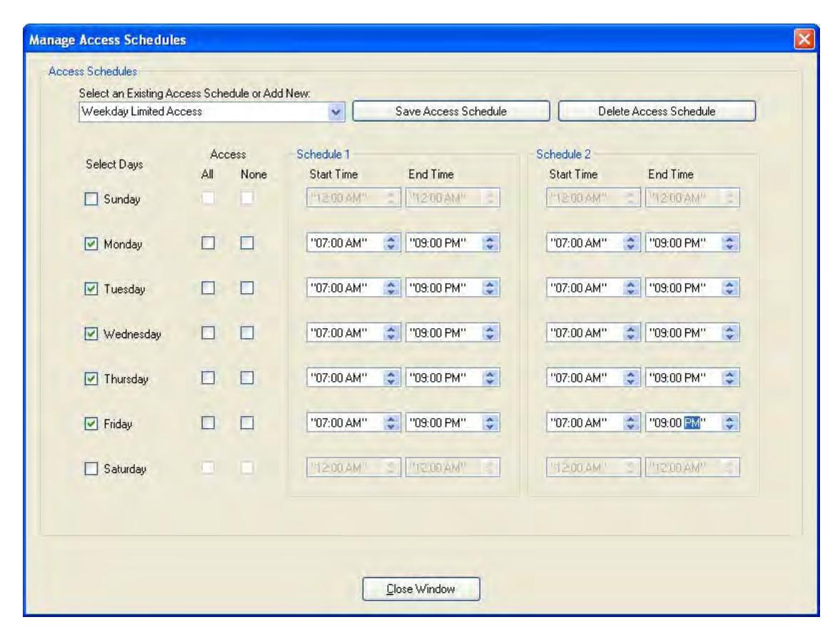Uncheck the Monday checkbox

point(91,244)
